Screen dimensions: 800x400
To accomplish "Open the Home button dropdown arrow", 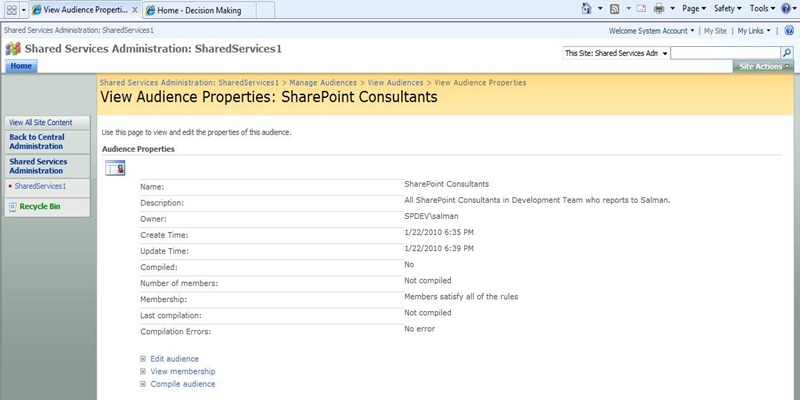I will pos(601,8).
